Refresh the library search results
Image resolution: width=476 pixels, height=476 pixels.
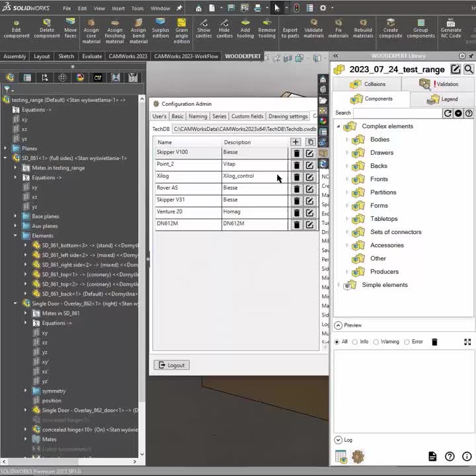tap(448, 113)
